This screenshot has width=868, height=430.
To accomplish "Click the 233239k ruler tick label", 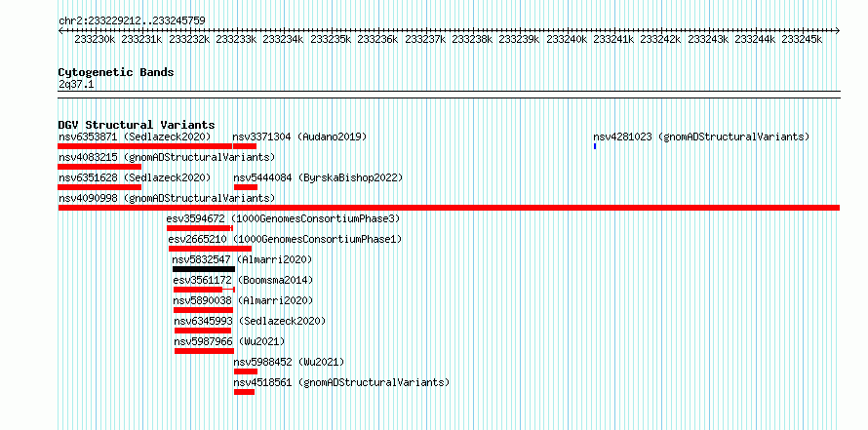I will [520, 40].
